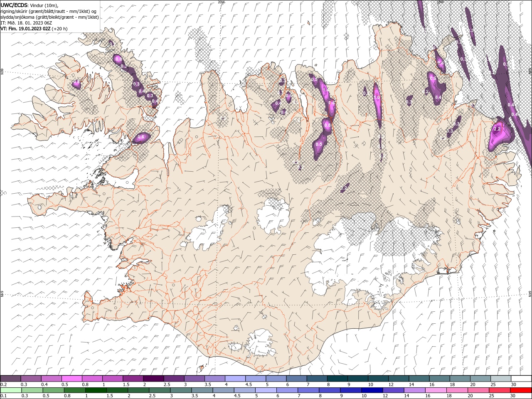Click the "IT: Mið. 18. 01. 2023 06Z" line
The height and width of the screenshot is (399, 532).
point(26,23)
